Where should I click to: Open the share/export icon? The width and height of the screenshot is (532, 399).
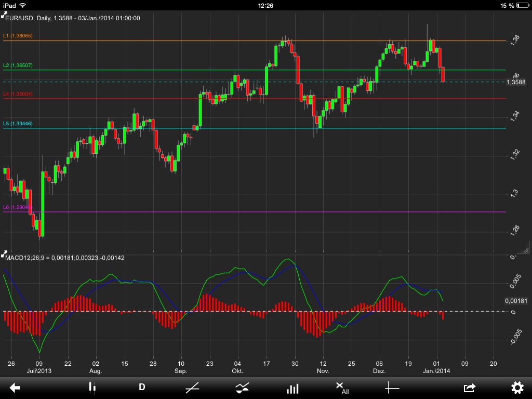468,388
